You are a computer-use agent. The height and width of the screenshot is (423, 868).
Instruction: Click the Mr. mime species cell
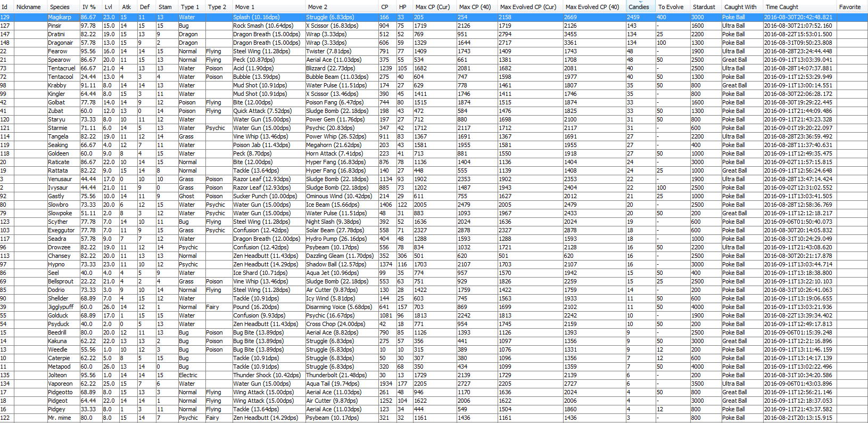tap(63, 418)
